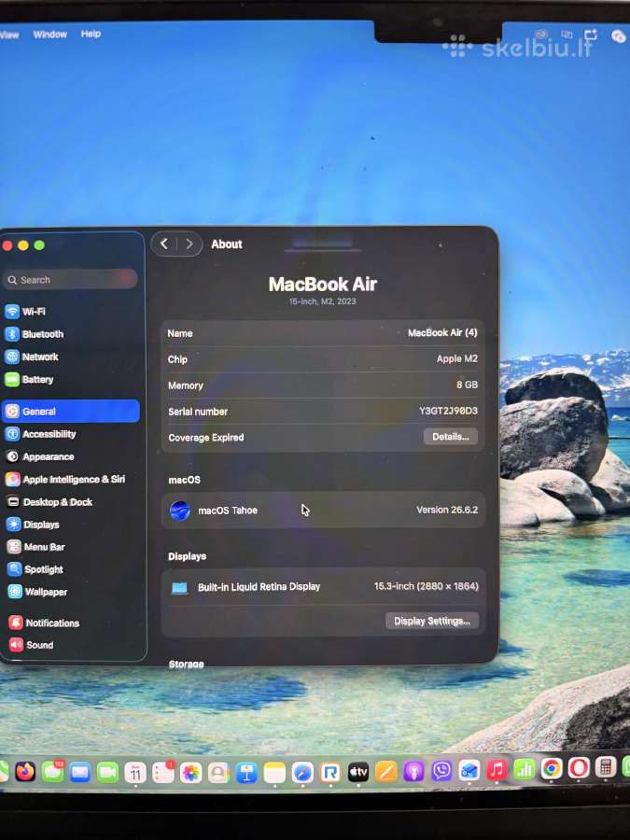
Task: Open the Help menu
Action: (x=91, y=34)
